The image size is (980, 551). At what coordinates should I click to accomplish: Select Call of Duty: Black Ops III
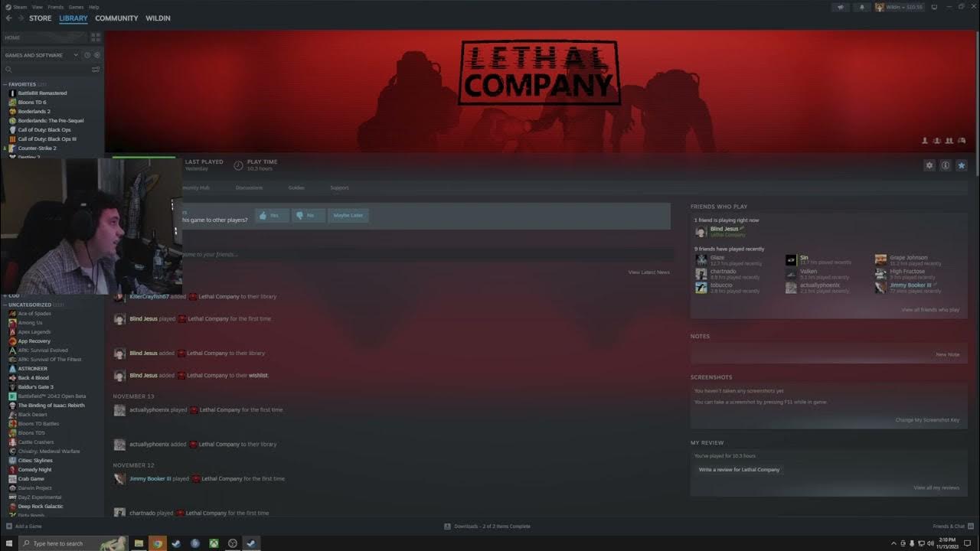47,139
